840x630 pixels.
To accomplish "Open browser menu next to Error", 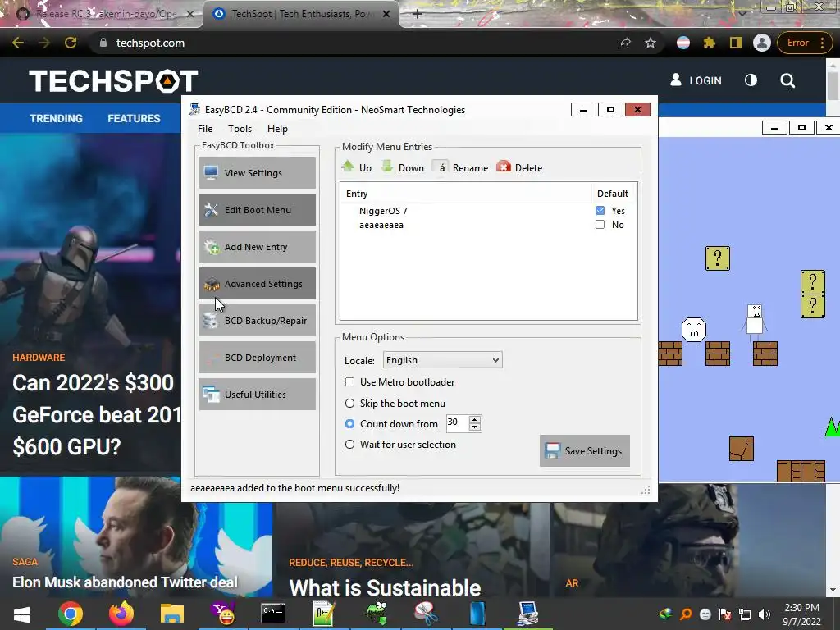I will click(822, 43).
